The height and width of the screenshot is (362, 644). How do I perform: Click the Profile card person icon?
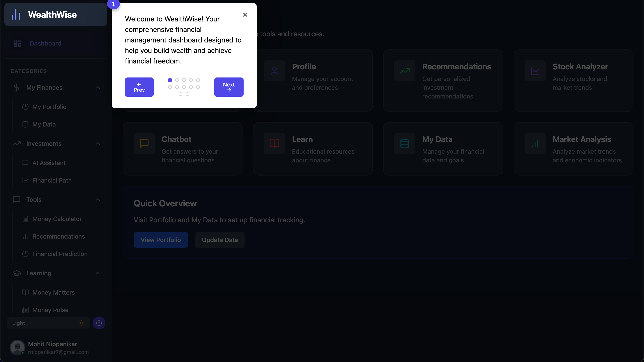[x=274, y=71]
